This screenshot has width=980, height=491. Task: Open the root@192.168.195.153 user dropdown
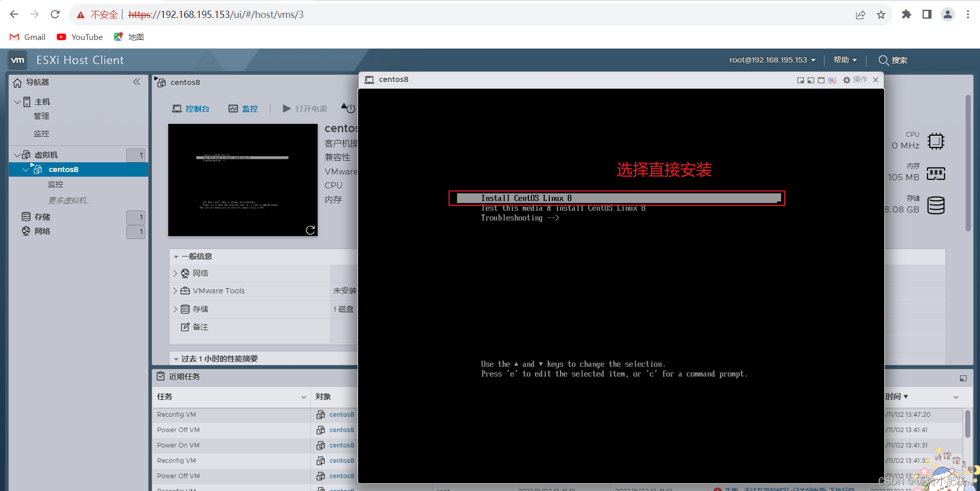pos(772,60)
